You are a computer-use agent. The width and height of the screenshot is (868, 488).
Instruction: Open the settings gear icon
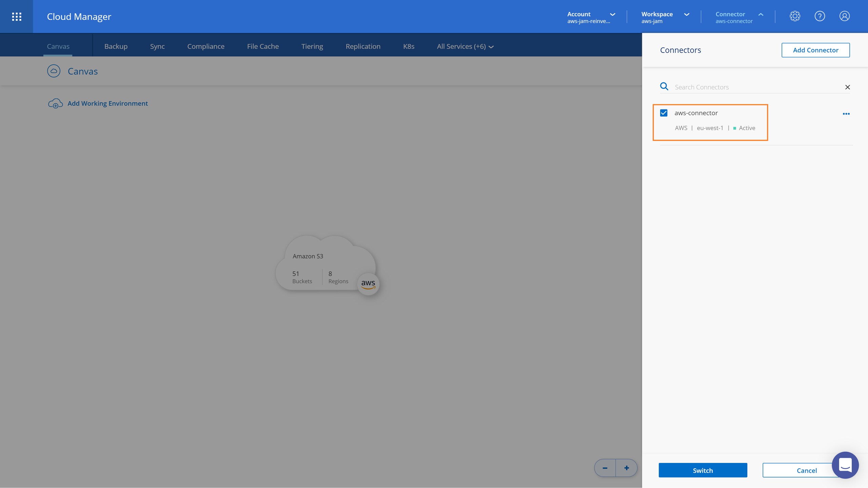pos(795,16)
